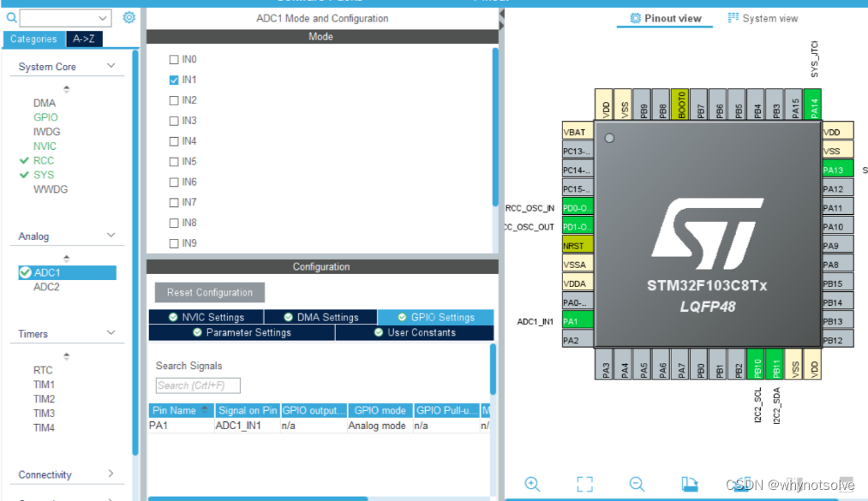The height and width of the screenshot is (501, 868).
Task: Collapse the Timers category
Action: [111, 333]
